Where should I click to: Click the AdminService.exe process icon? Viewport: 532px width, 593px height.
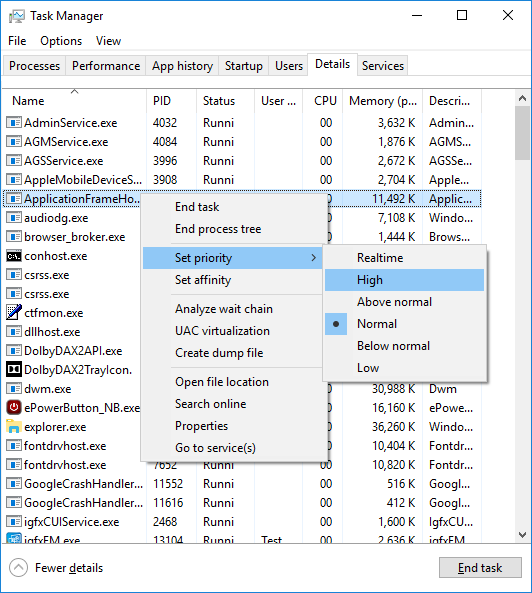click(14, 123)
